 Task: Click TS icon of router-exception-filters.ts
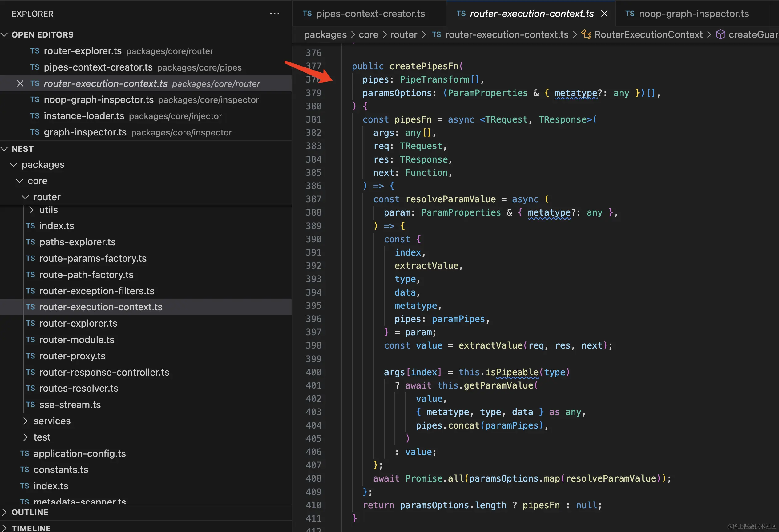[30, 291]
